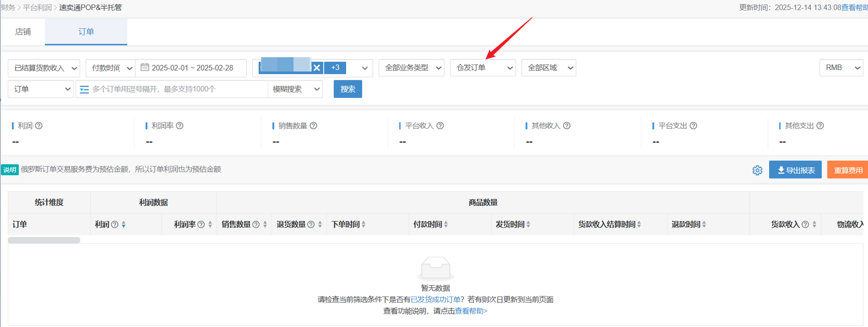868x327 pixels.
Task: Click the help icon next to 平台支出
Action: tap(693, 125)
